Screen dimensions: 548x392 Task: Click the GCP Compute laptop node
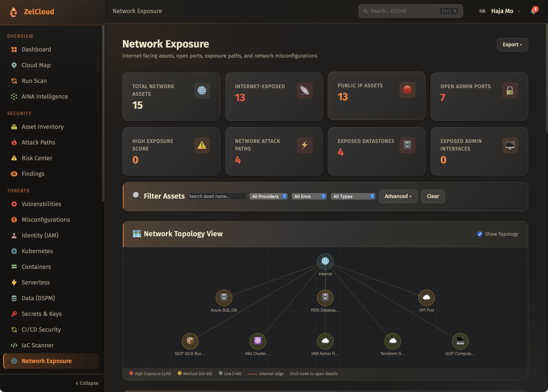pyautogui.click(x=460, y=341)
